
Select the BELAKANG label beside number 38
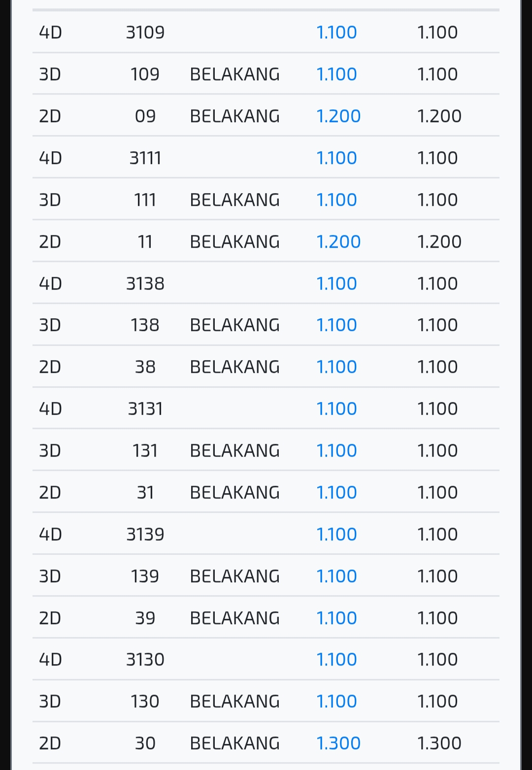pos(234,367)
